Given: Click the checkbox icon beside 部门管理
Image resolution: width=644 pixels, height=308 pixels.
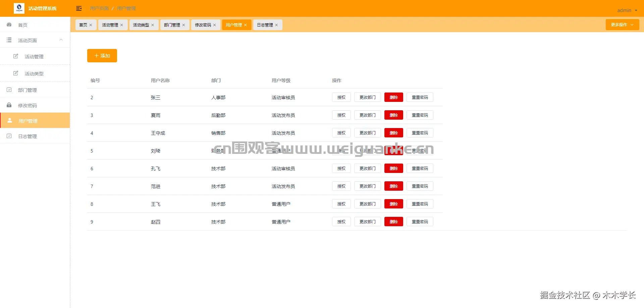Looking at the screenshot, I should click(x=9, y=90).
